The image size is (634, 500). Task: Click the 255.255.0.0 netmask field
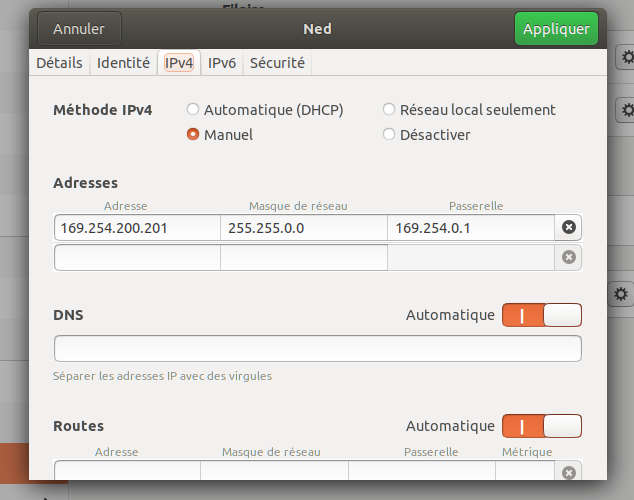point(303,228)
